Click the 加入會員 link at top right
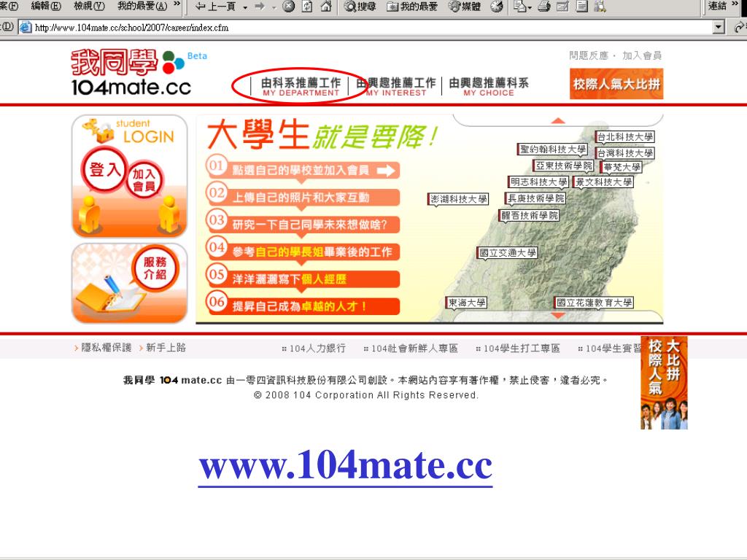 pyautogui.click(x=642, y=55)
